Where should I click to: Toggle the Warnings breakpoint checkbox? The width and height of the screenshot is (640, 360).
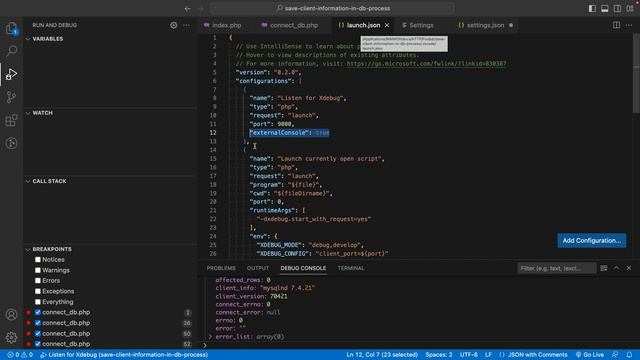(x=38, y=270)
